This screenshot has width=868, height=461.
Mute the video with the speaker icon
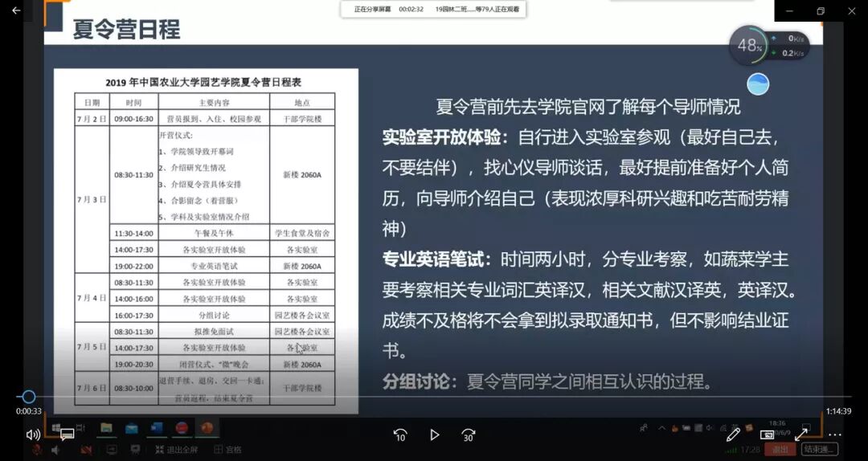click(x=33, y=435)
